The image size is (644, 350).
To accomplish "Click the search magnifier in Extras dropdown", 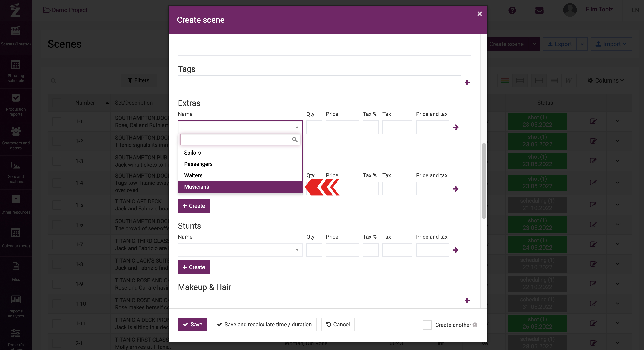I will click(x=295, y=140).
